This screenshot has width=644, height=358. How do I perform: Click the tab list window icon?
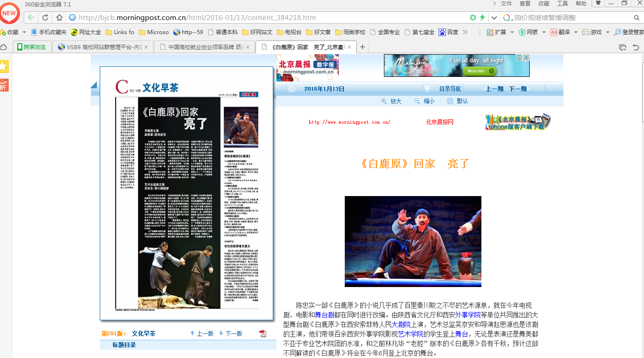coord(623,47)
